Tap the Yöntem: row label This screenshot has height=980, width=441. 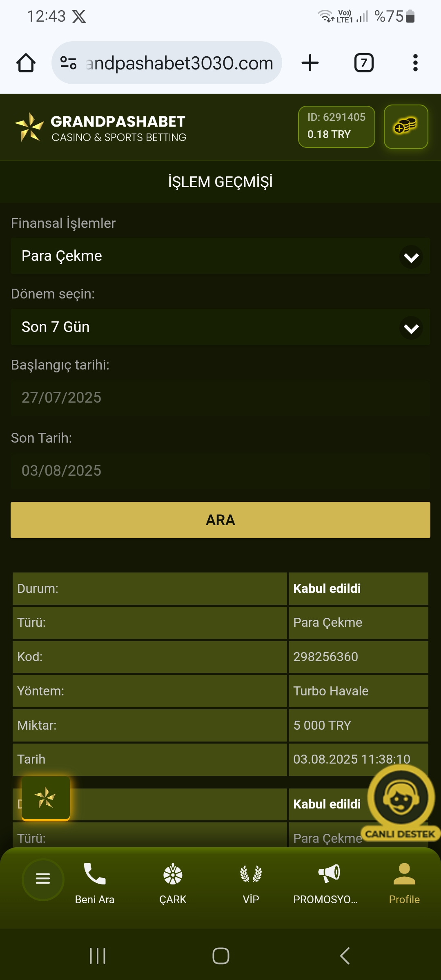coord(40,691)
